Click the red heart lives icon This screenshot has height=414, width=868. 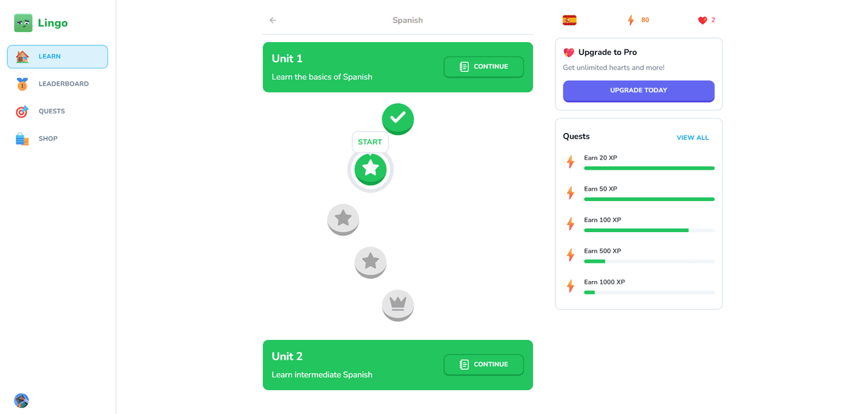tap(703, 20)
